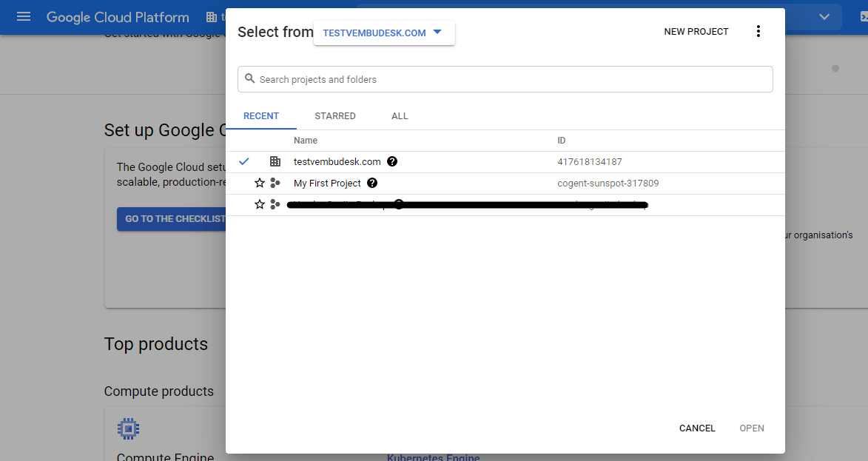
Task: Select My First Project name
Action: 327,184
